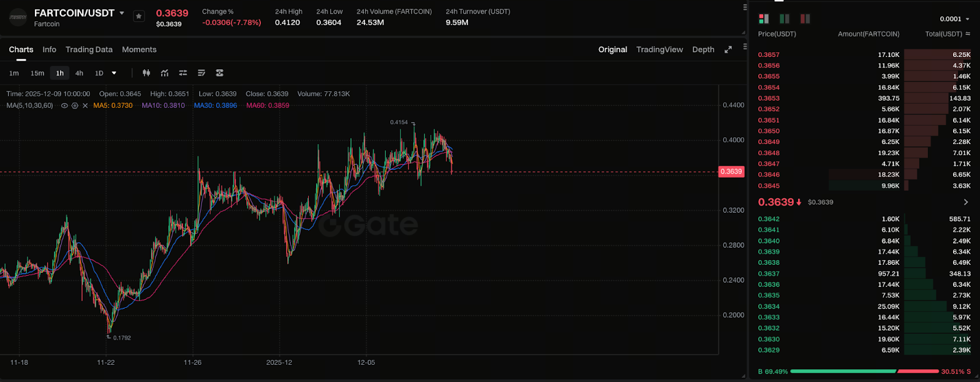Click the 0.1792 low marker on chart
The image size is (980, 382).
pos(122,338)
